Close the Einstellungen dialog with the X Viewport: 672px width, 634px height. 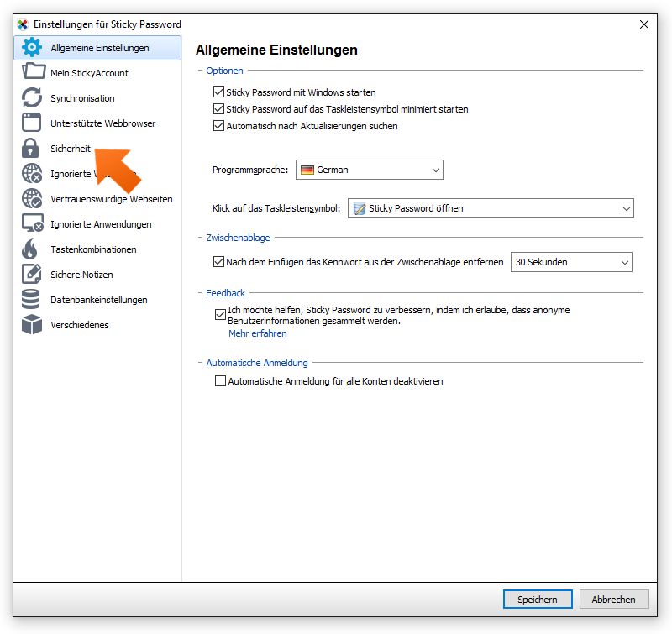(643, 24)
